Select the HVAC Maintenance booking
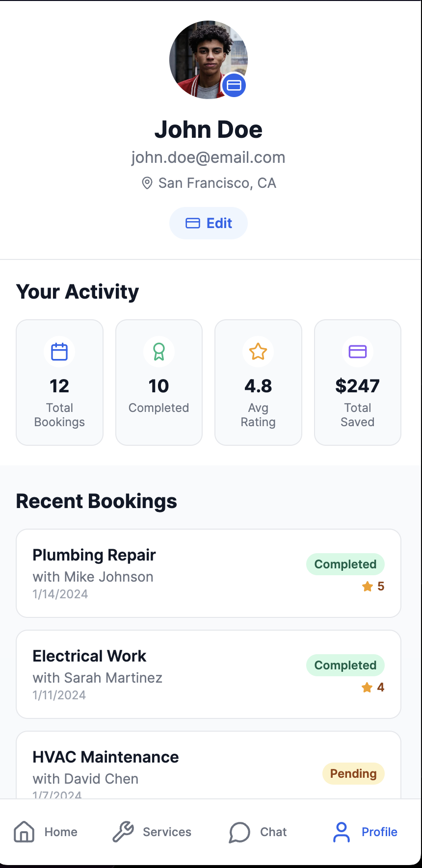Image resolution: width=422 pixels, height=868 pixels. coord(209,765)
